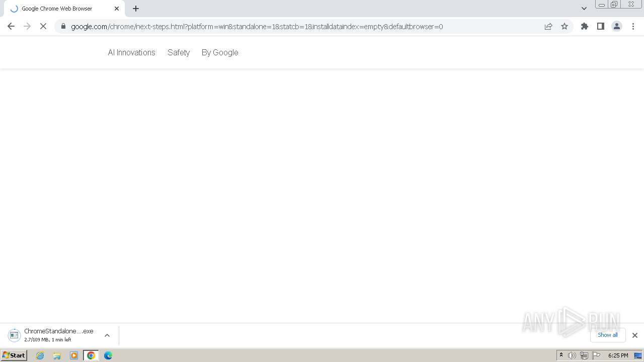The width and height of the screenshot is (644, 362).
Task: Click the show desktop icon in tray
Action: tap(638, 355)
